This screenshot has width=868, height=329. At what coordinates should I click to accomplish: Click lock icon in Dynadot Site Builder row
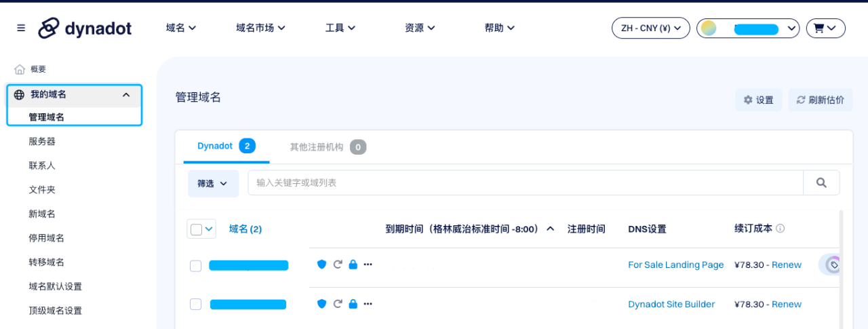(x=353, y=304)
